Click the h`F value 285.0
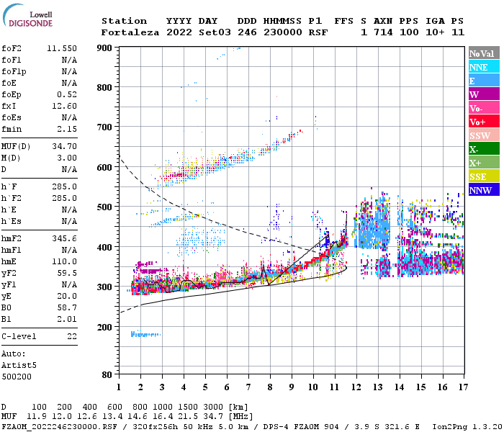 [64, 186]
